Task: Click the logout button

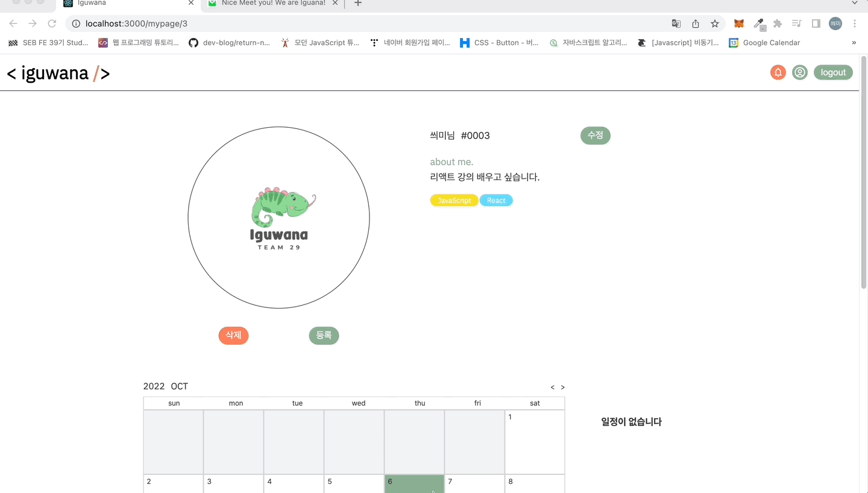Action: coord(833,72)
